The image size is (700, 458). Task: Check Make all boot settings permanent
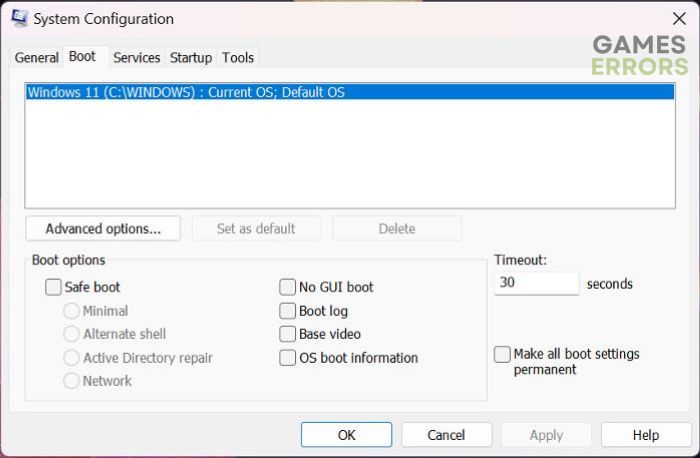(x=502, y=354)
